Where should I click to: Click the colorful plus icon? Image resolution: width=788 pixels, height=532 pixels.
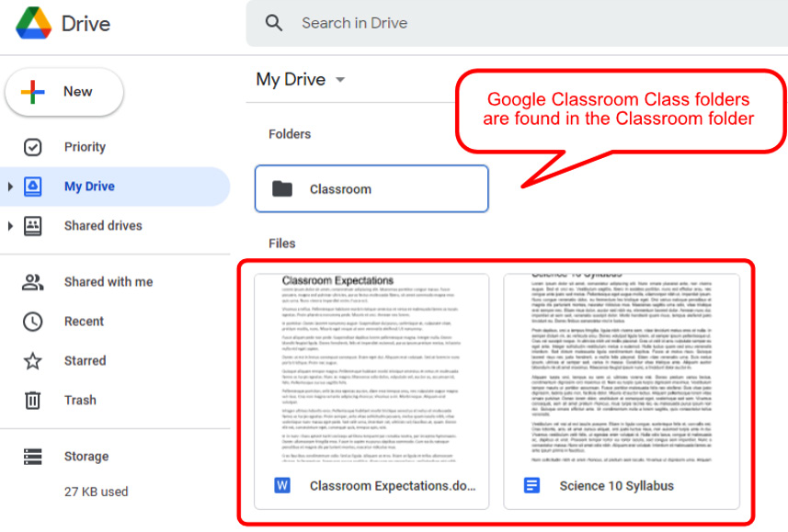pos(33,92)
